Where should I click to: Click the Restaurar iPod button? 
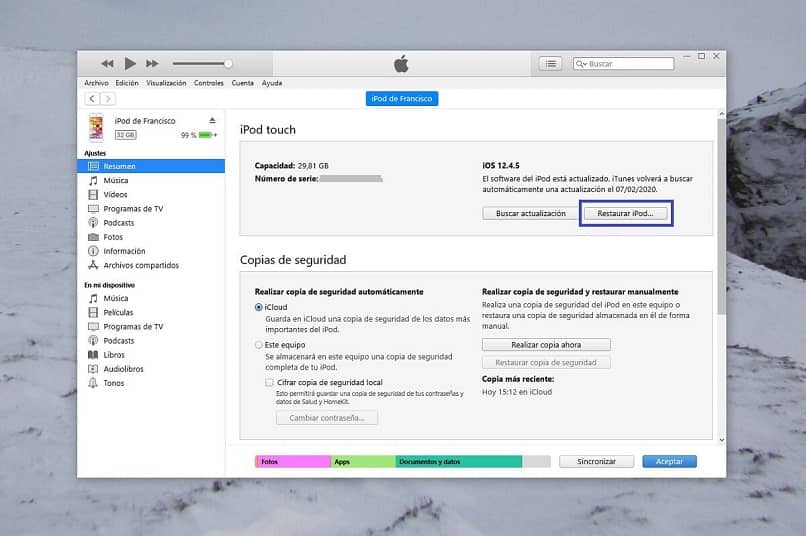[x=625, y=213]
